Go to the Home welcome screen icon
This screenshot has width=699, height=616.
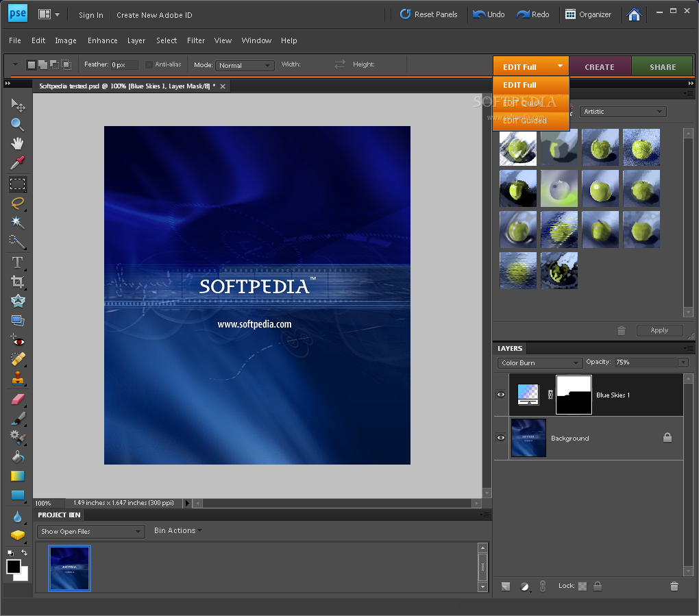(x=633, y=14)
